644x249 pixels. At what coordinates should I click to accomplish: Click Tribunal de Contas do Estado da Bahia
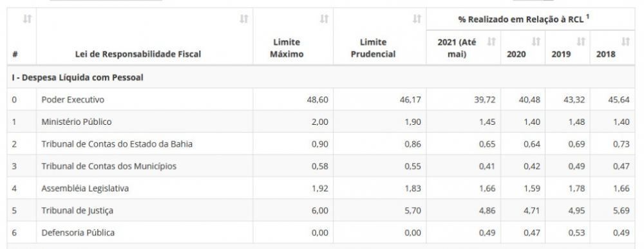117,144
